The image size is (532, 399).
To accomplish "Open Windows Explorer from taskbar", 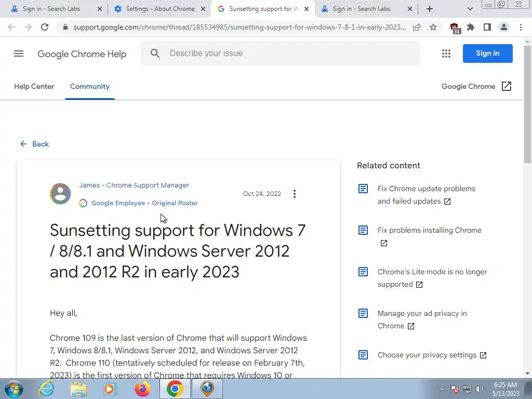I will [x=78, y=389].
